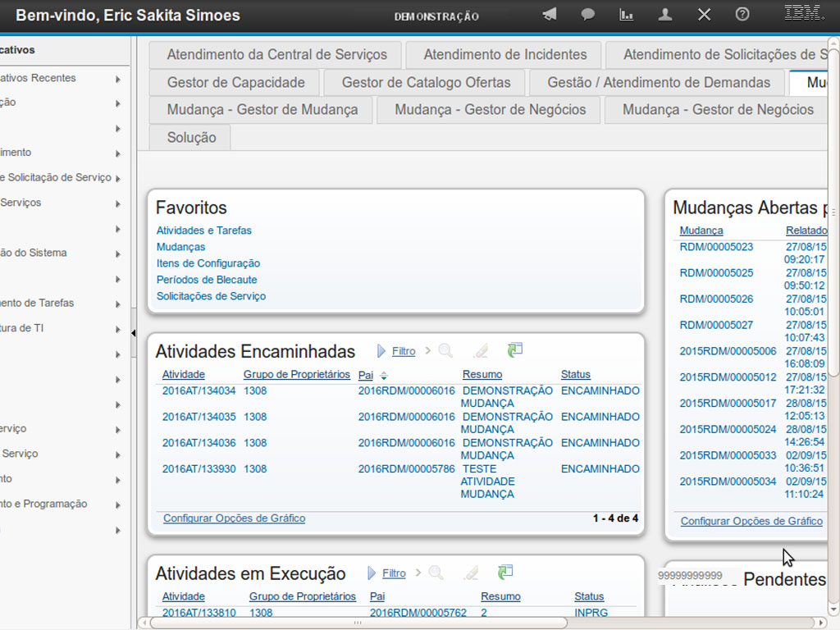Click magnifier icon in Atividades em Execução
This screenshot has width=840, height=630.
point(436,573)
